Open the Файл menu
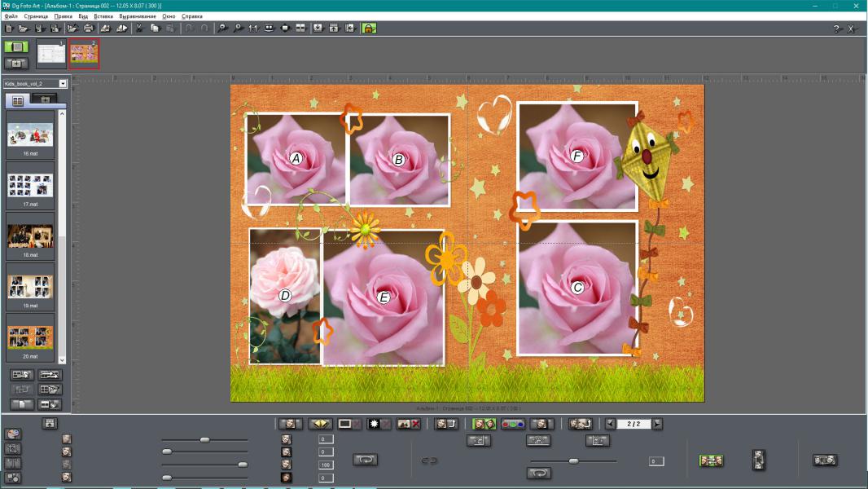868x489 pixels. 11,16
